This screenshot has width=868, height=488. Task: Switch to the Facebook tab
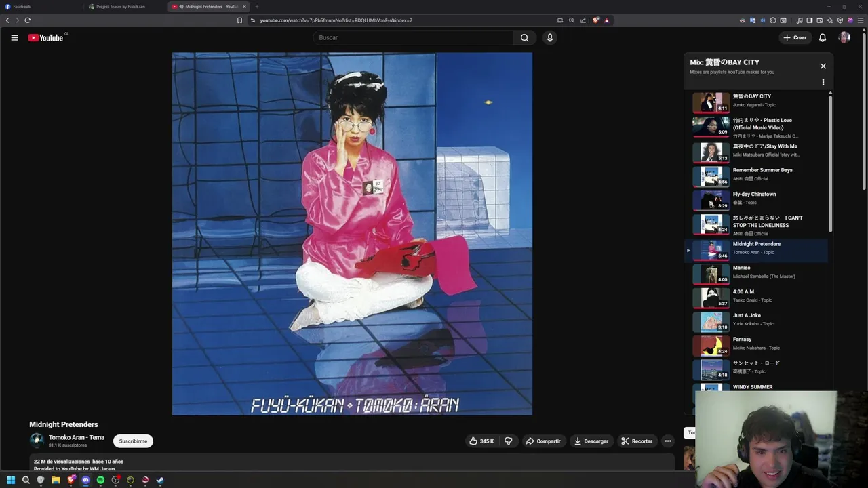tap(41, 7)
